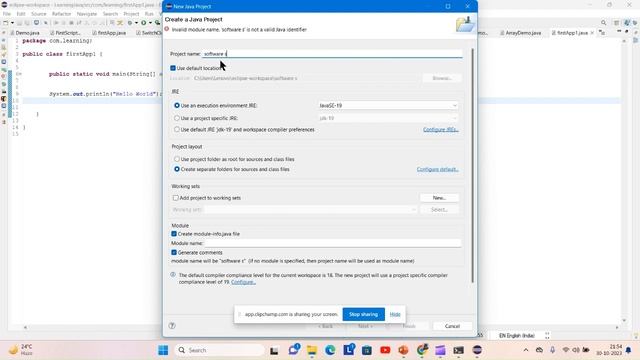The image size is (640, 360).
Task: Open the JavaSE-19 execution environment dropdown
Action: [388, 105]
